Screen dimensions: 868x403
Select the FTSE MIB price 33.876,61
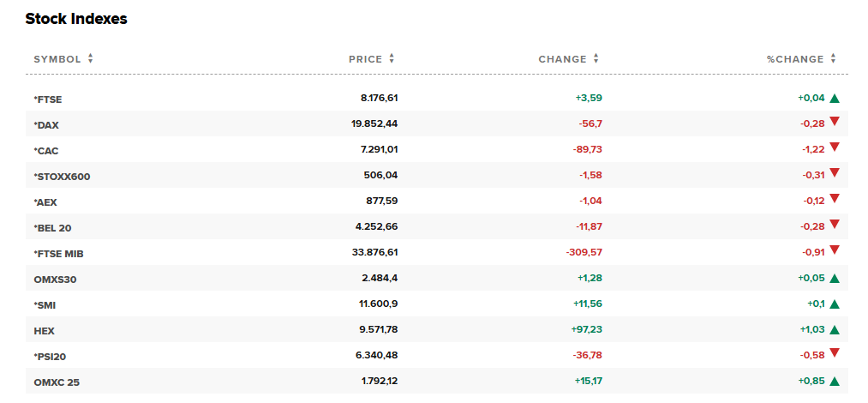point(374,252)
